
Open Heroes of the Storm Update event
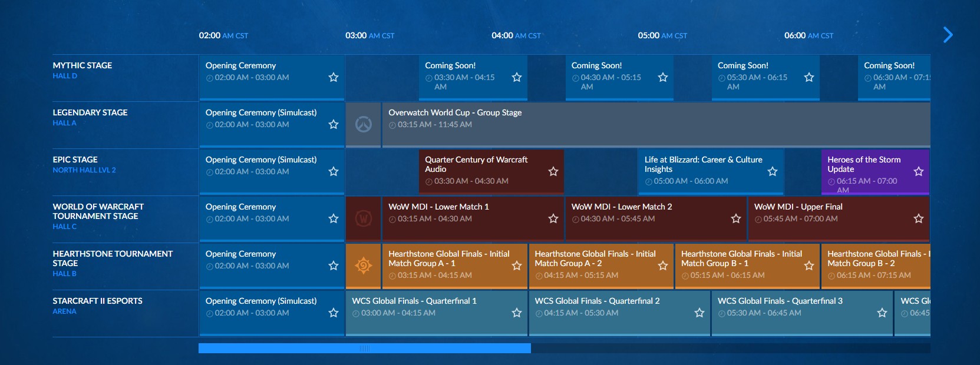point(875,171)
